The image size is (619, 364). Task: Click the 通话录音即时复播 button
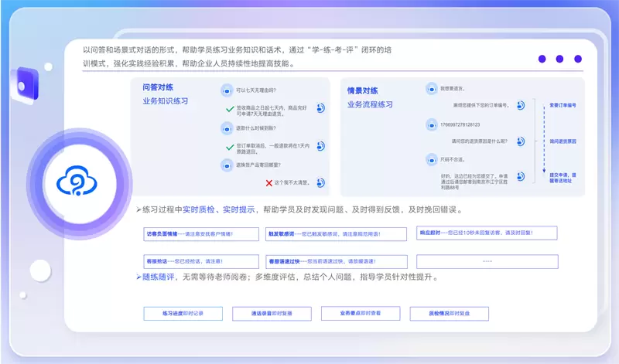click(x=272, y=314)
